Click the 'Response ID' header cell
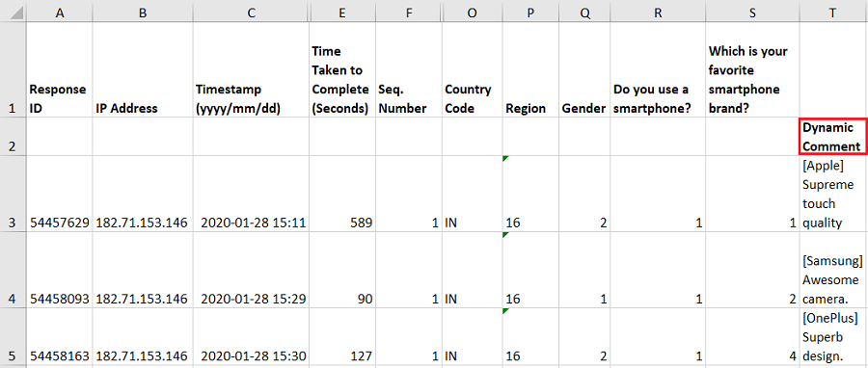This screenshot has width=868, height=368. [x=59, y=69]
